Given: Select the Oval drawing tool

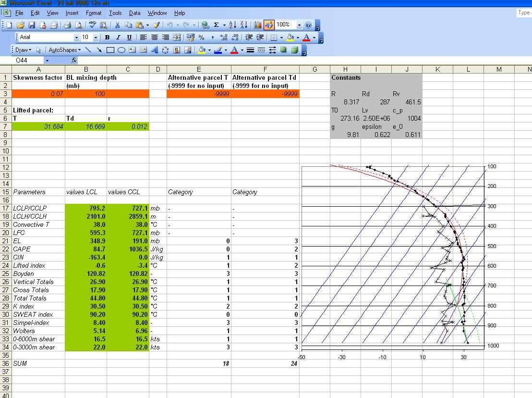Looking at the screenshot, I should [x=121, y=50].
